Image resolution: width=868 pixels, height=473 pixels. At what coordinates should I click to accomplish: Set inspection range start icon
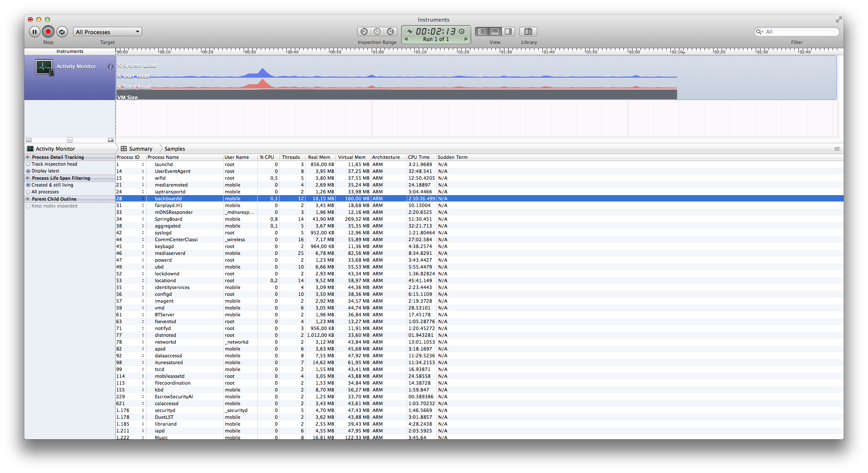(364, 32)
